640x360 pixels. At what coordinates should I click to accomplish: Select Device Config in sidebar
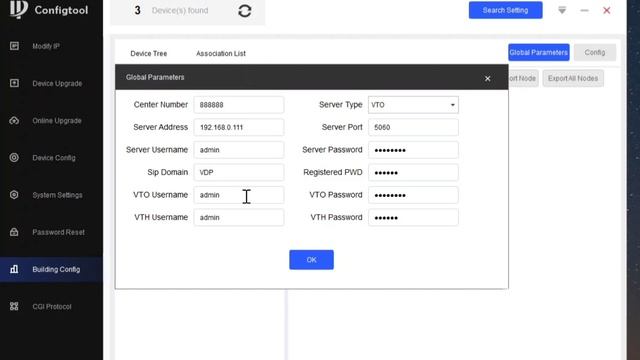54,158
